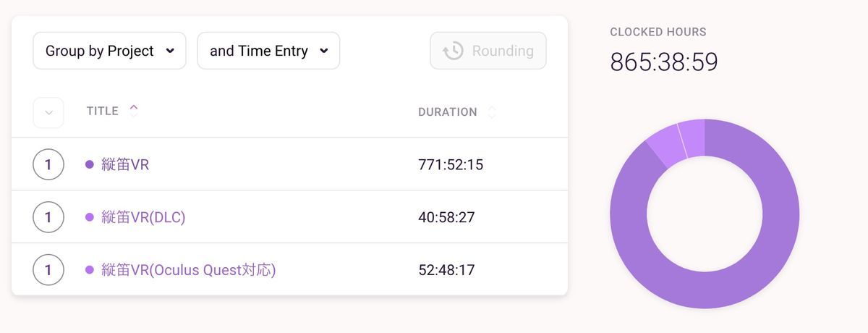868x333 pixels.
Task: Expand the 縦笛VR(Oculus Quest対応) entry count
Action: pyautogui.click(x=48, y=270)
